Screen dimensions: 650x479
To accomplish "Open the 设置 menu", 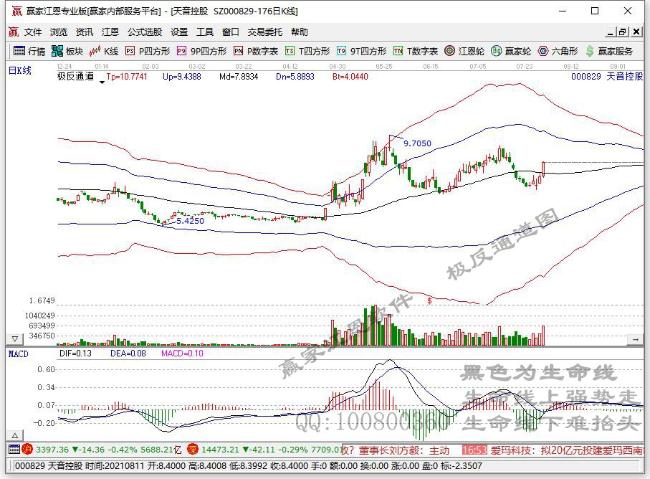I will tap(179, 32).
